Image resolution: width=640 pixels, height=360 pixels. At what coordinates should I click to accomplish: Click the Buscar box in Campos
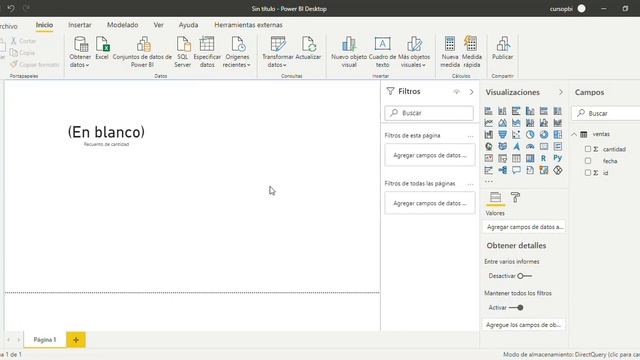coord(606,113)
